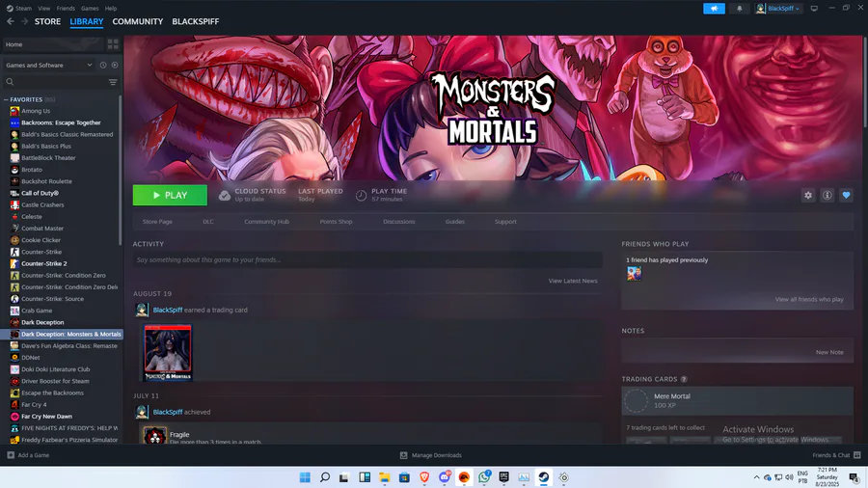Click the cloud status icon
Screen dimensions: 868x488
[224, 196]
